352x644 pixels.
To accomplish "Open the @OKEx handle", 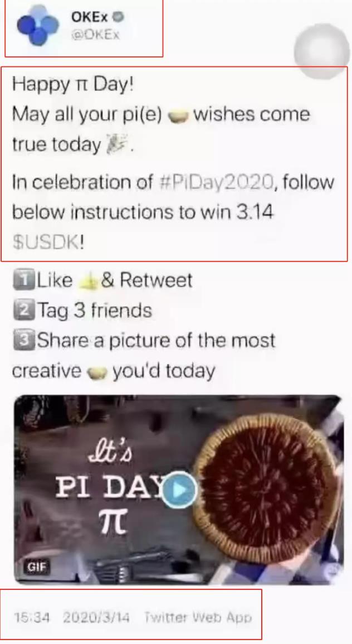I will (95, 35).
